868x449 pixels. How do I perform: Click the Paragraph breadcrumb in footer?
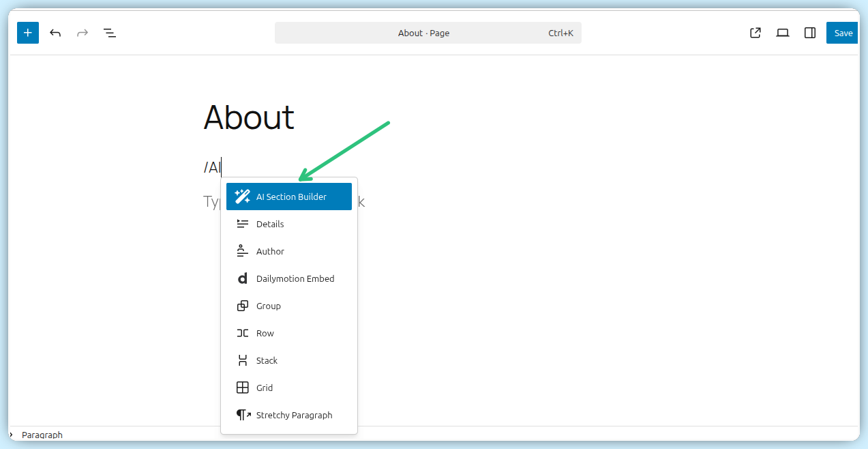point(42,435)
